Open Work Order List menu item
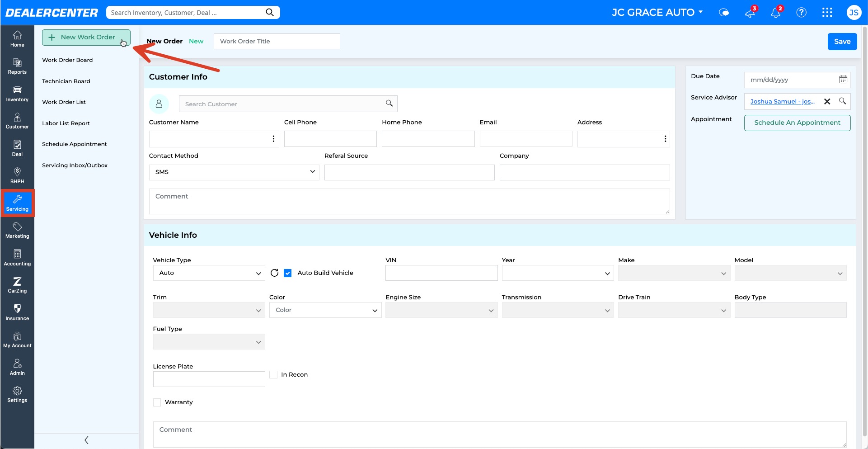This screenshot has height=449, width=868. pos(64,102)
